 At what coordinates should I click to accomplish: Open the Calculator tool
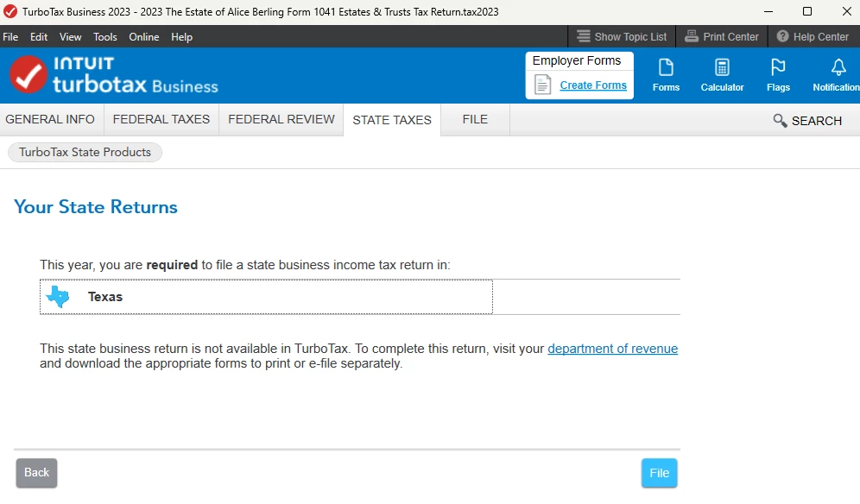point(722,75)
